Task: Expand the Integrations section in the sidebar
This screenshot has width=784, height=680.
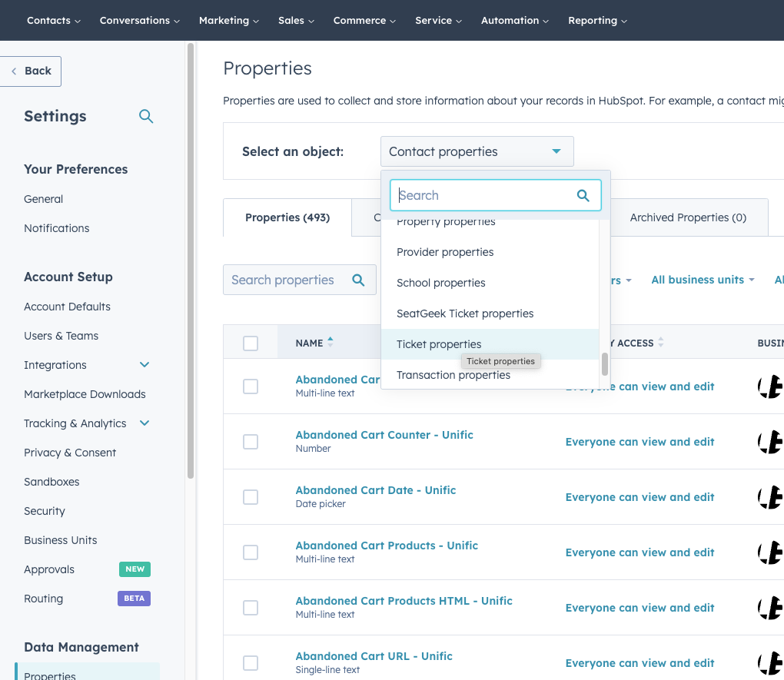Action: coord(144,365)
